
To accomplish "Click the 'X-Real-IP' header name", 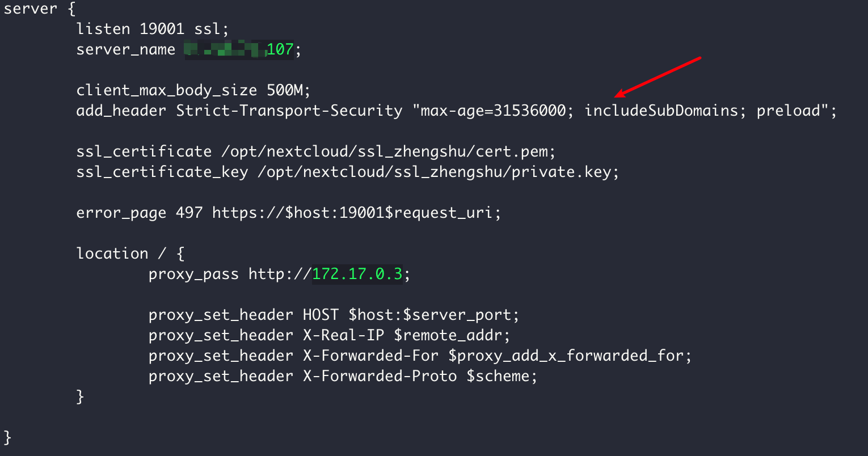I will tap(343, 335).
